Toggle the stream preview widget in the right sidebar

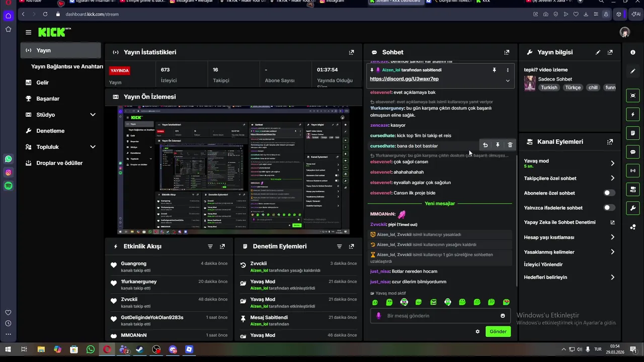[633, 96]
